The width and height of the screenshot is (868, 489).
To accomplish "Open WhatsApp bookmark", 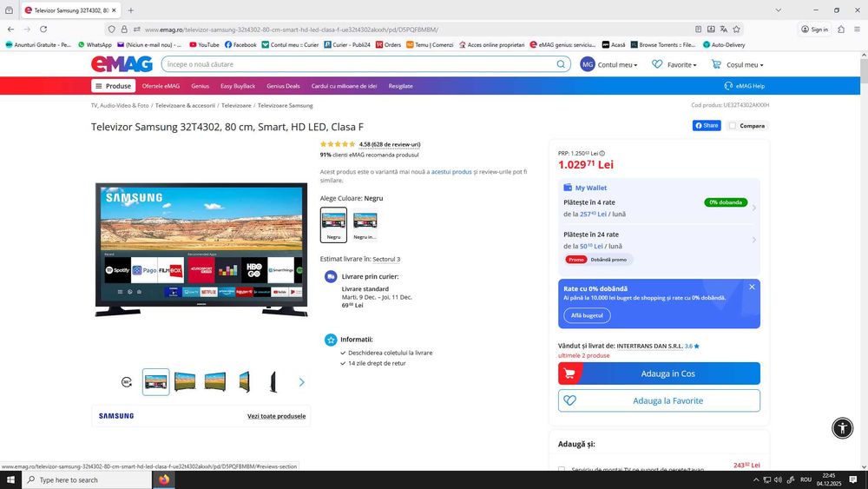I will (x=95, y=45).
